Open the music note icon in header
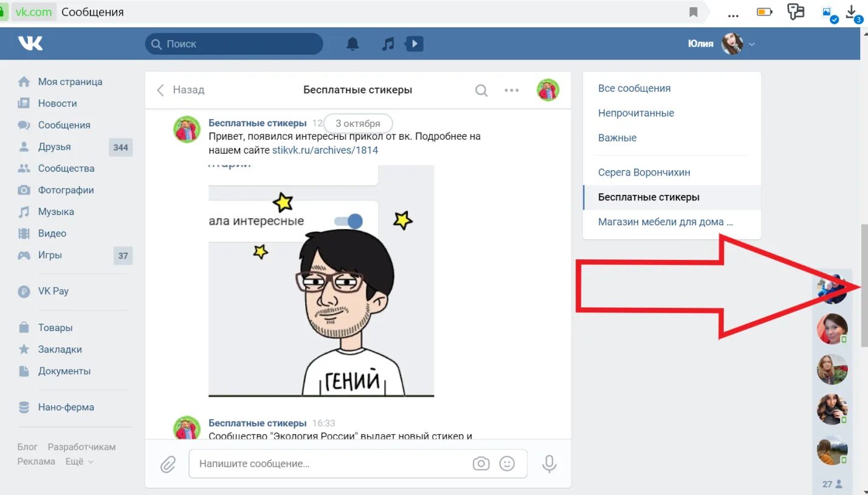 [x=388, y=44]
